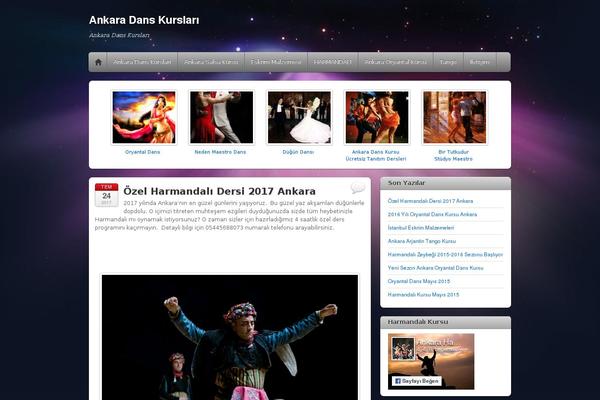Go to the home icon in the navigation bar
This screenshot has height=400, width=600.
98,62
